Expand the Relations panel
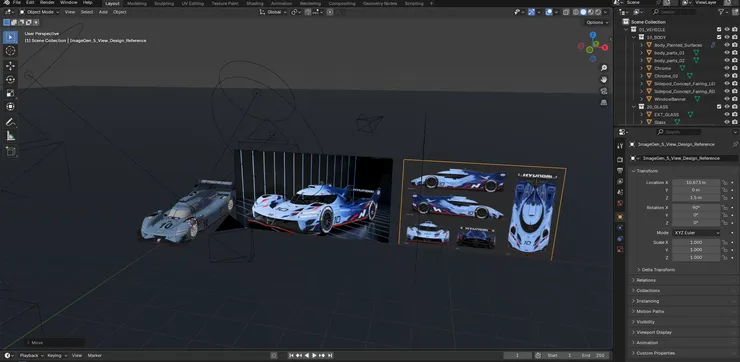Viewport: 740px width, 362px height. (x=646, y=280)
